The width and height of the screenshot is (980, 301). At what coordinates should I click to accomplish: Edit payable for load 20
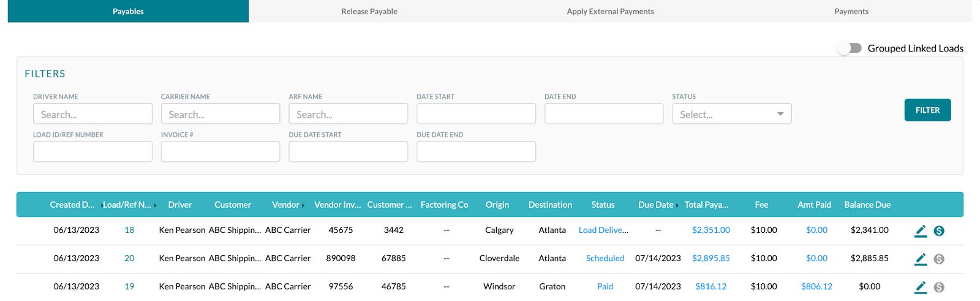click(x=921, y=259)
